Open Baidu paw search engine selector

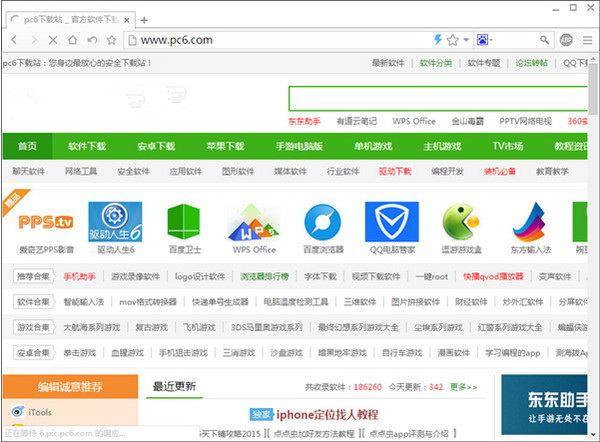pos(484,39)
